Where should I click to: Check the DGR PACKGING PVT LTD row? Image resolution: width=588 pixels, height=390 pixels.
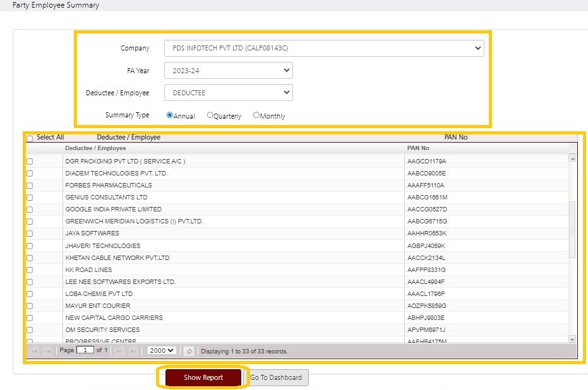pyautogui.click(x=29, y=162)
